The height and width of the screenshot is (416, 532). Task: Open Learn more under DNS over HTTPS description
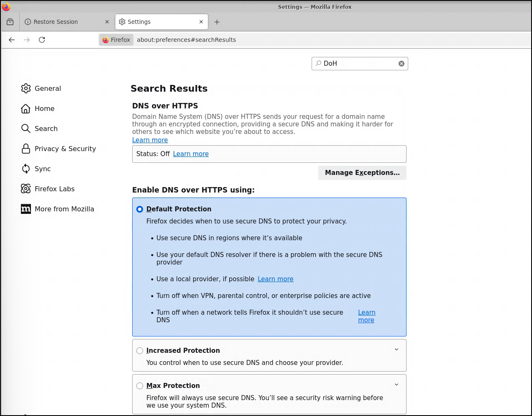(x=150, y=140)
